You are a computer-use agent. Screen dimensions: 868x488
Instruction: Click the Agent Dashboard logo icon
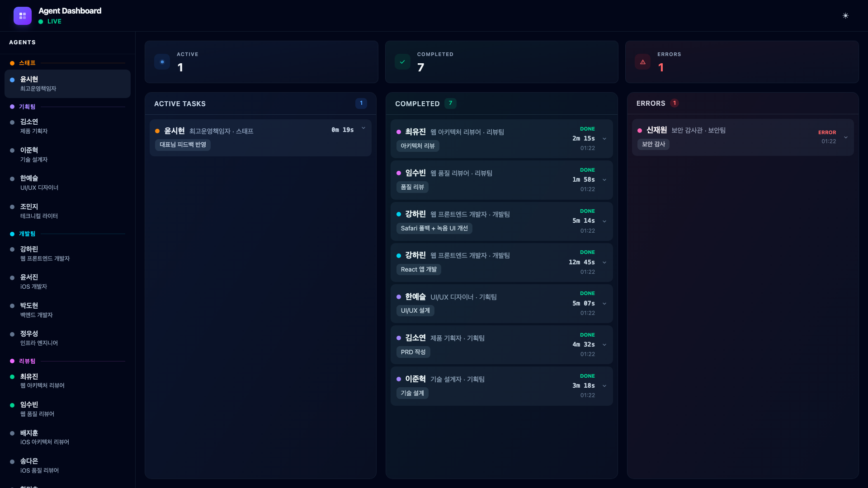coord(23,16)
